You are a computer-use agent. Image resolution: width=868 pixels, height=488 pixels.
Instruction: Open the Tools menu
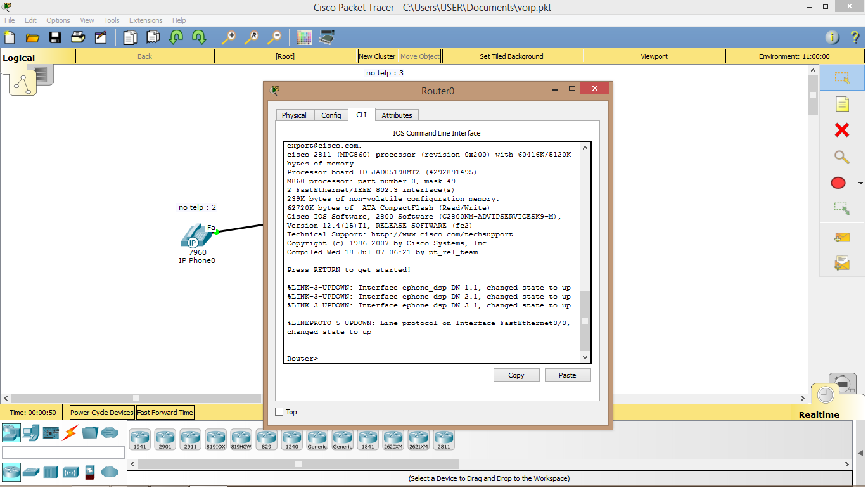112,20
